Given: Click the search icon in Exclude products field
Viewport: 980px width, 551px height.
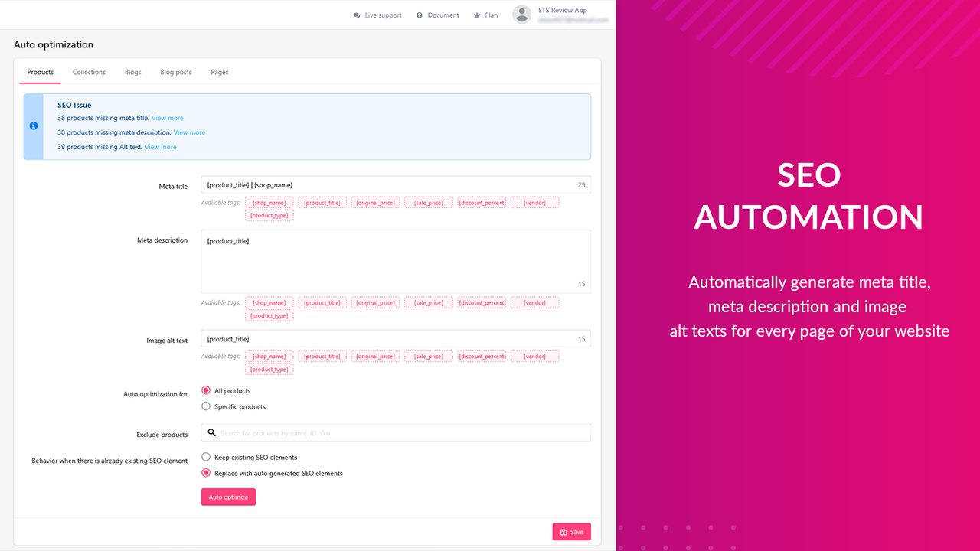Looking at the screenshot, I should (x=211, y=432).
